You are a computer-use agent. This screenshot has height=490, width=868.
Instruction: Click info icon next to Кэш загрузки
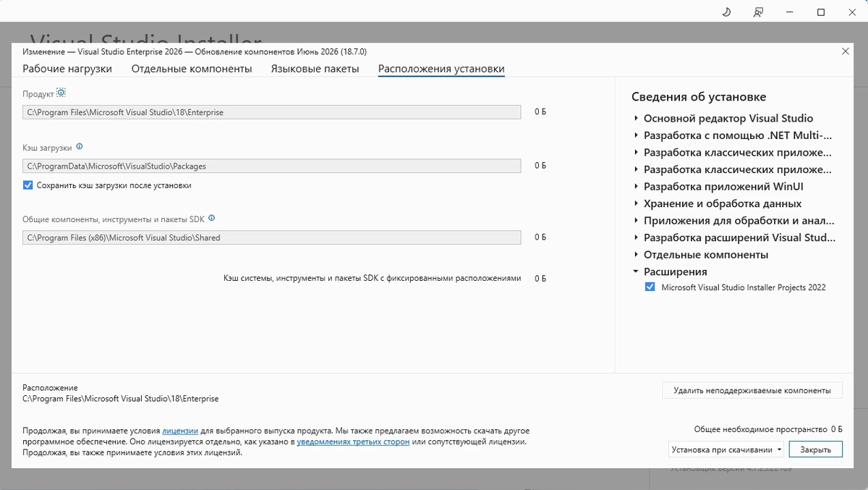pos(80,146)
